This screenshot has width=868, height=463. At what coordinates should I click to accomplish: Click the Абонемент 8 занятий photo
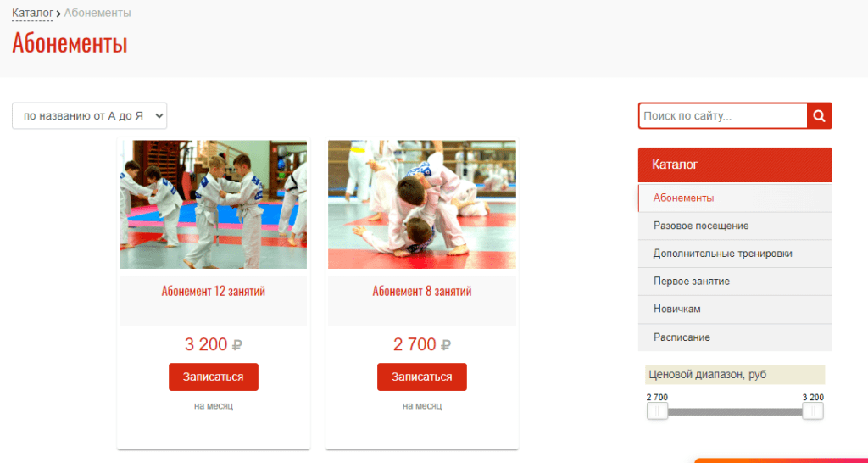[422, 204]
